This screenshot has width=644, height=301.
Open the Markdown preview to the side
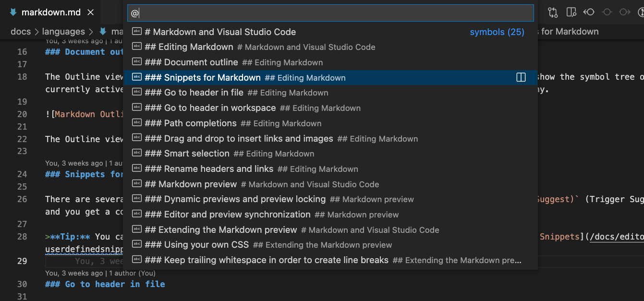coord(571,12)
